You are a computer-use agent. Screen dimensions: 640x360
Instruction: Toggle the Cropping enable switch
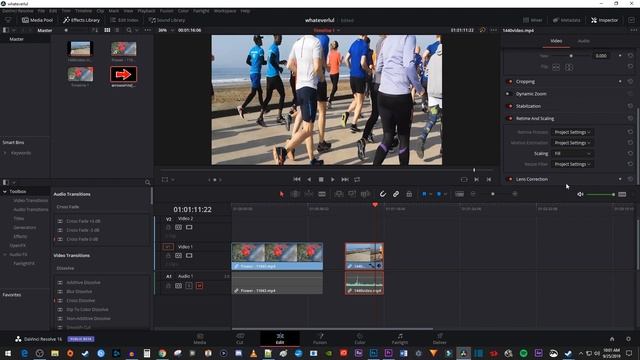pos(509,82)
